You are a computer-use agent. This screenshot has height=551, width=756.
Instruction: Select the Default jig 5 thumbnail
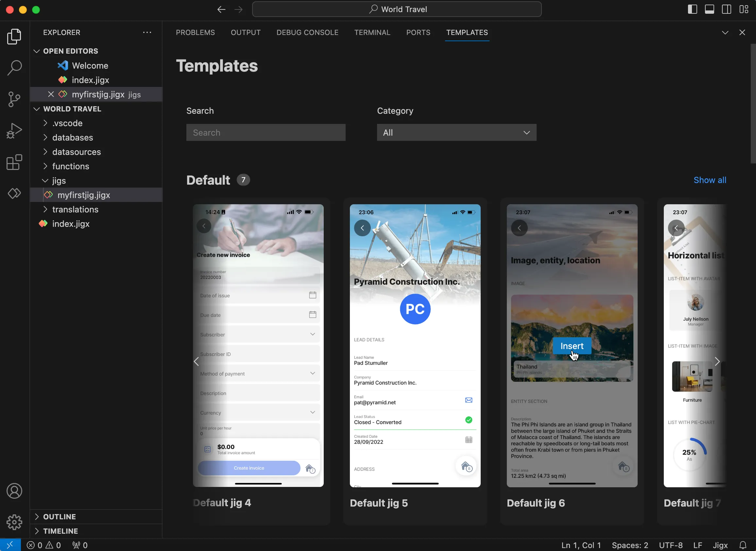pyautogui.click(x=415, y=346)
